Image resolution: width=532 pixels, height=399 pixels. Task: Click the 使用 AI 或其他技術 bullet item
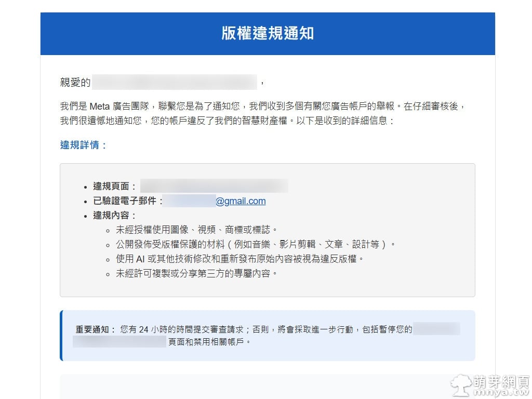[x=240, y=258]
